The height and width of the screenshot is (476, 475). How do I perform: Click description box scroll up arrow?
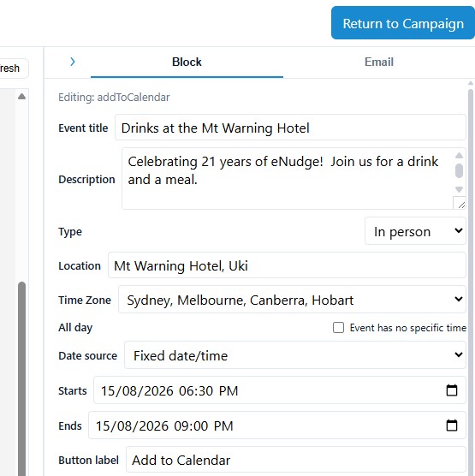pyautogui.click(x=460, y=156)
